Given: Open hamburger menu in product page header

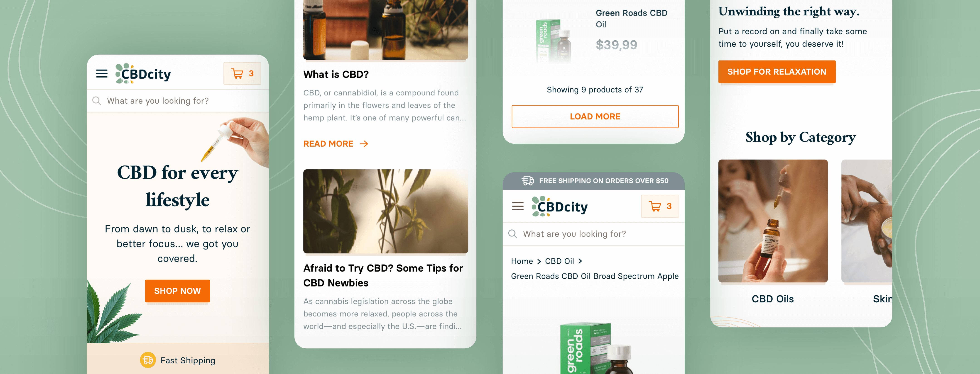Looking at the screenshot, I should pos(518,206).
